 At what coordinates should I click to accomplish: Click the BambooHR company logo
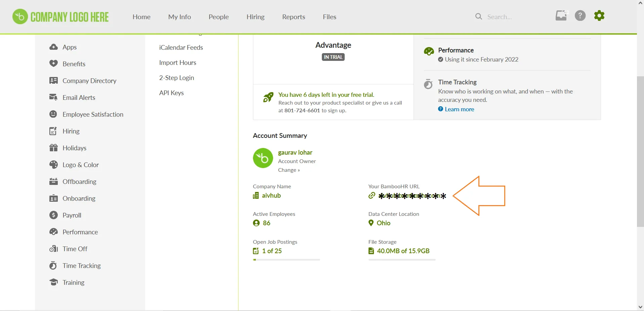pos(60,16)
